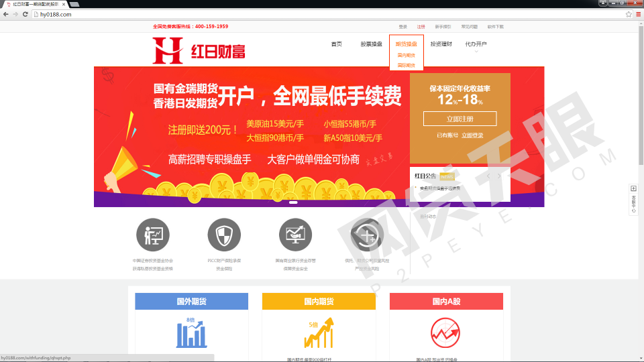This screenshot has height=362, width=644.
Task: Select 国内期货 from the dropdown
Action: (x=407, y=55)
